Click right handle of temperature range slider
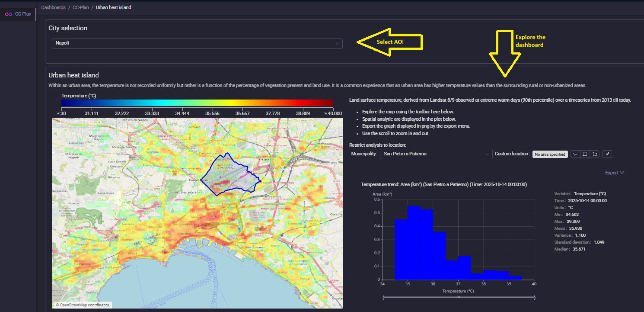 pos(535,297)
